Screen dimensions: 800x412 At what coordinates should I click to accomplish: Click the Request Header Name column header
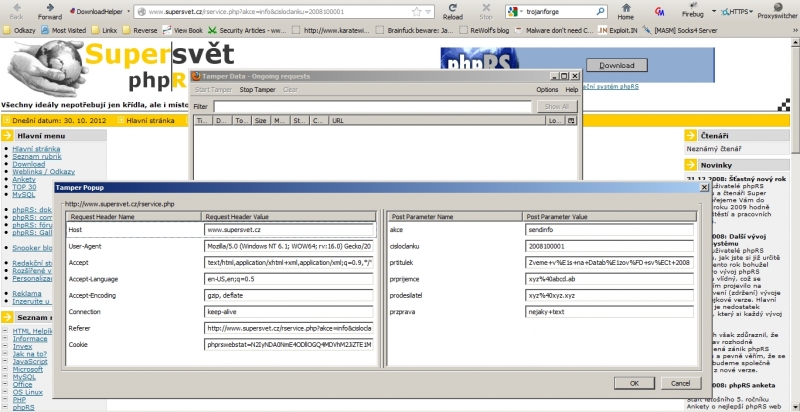point(134,217)
